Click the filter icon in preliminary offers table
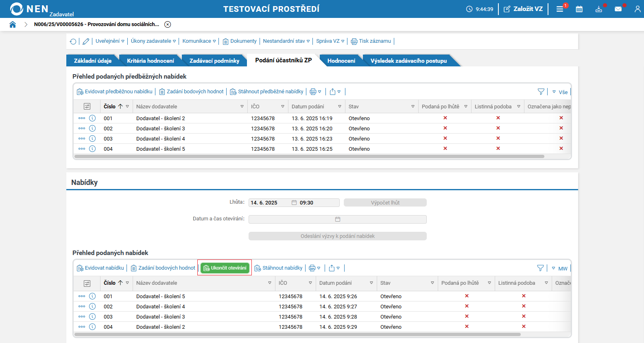Viewport: 644px width, 343px height. coord(541,92)
